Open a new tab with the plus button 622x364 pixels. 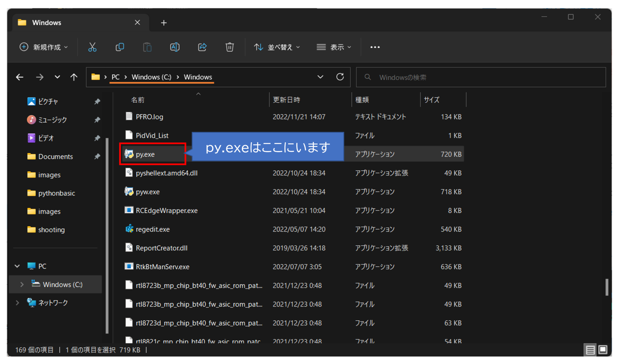point(164,22)
